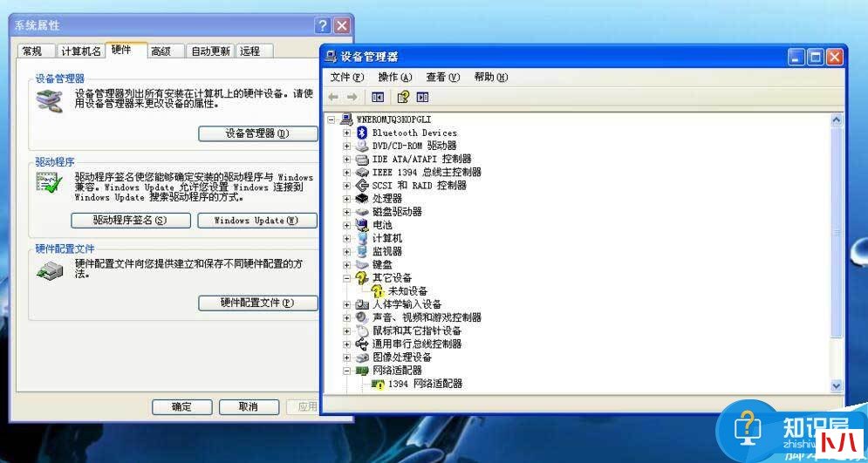Select the 图像处理设备 tree item text
868x463 pixels.
(x=402, y=357)
